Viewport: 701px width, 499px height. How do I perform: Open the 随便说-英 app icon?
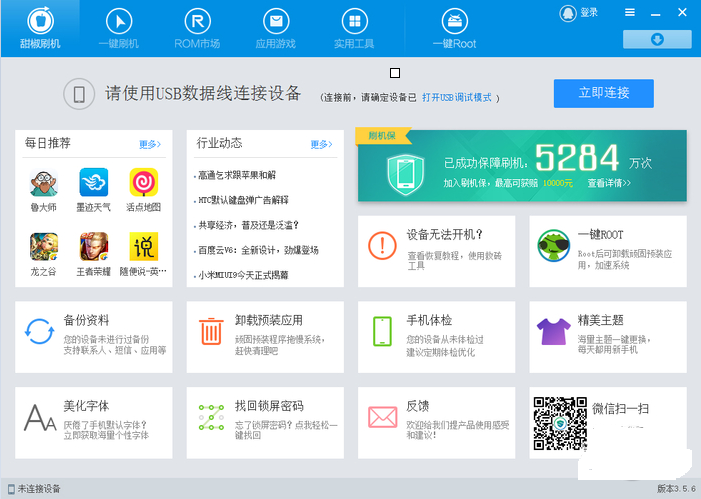(144, 246)
